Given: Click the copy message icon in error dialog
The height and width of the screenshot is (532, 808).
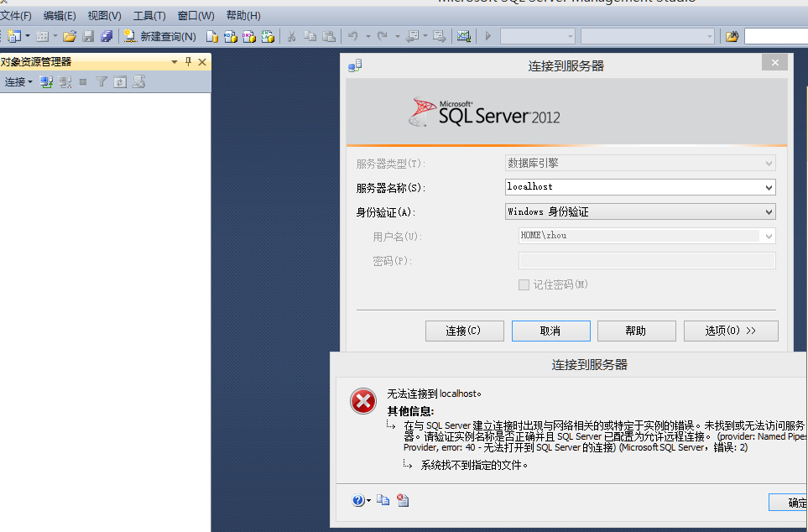Looking at the screenshot, I should click(x=383, y=500).
